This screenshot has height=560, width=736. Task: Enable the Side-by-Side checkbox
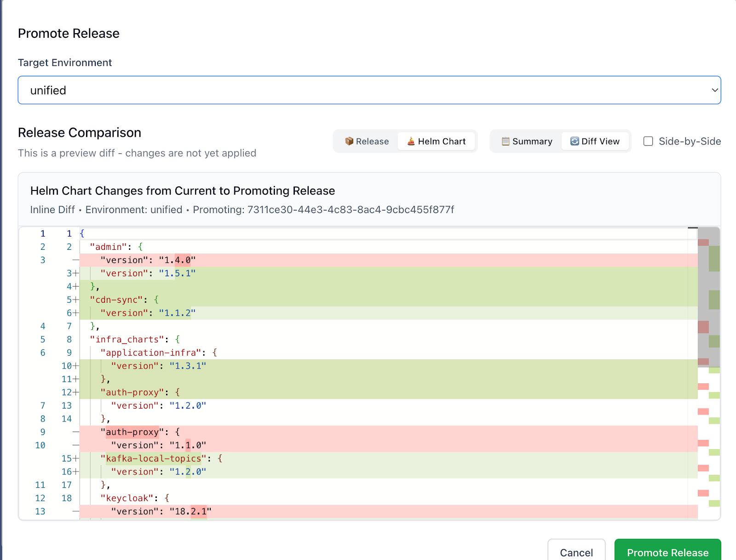coord(648,141)
